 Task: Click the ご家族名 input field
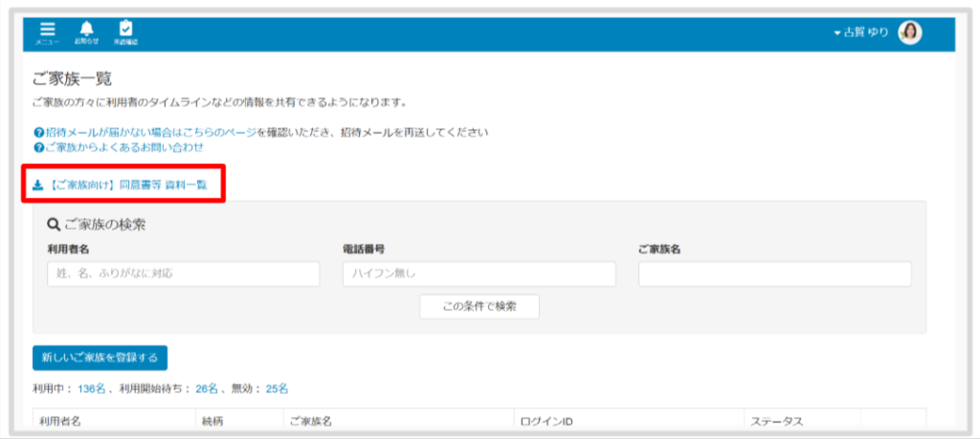(x=775, y=274)
